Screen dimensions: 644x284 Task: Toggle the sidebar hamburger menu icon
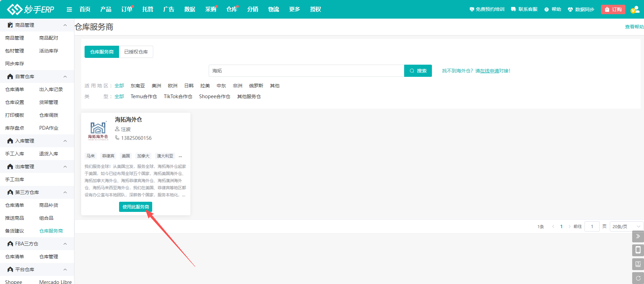coord(69,9)
